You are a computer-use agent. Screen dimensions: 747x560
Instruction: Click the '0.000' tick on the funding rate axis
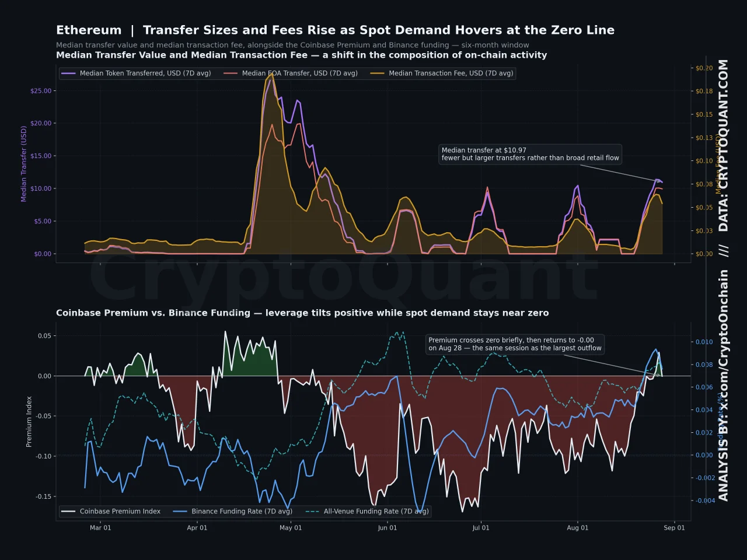click(704, 456)
